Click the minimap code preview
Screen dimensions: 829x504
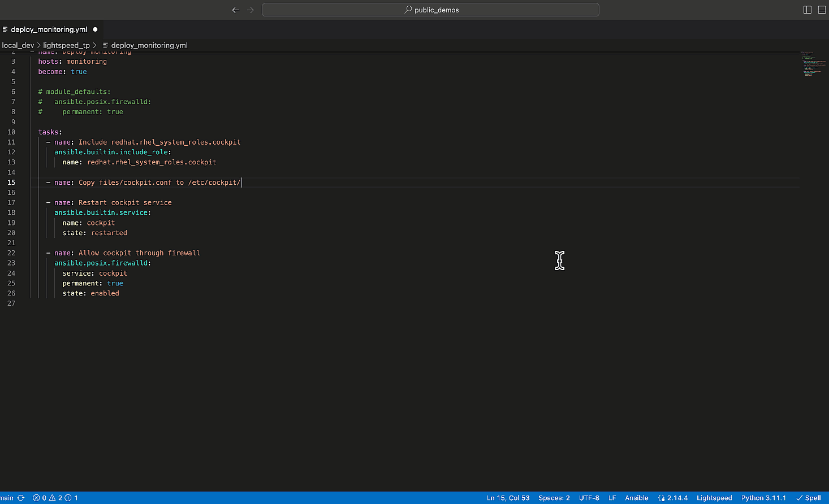[812, 64]
